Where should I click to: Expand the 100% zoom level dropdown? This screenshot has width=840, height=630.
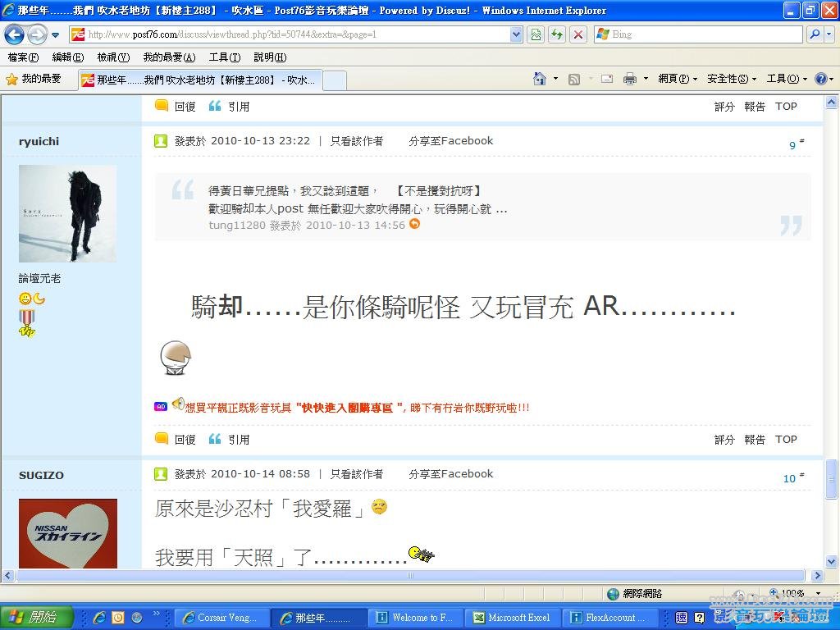[x=818, y=593]
